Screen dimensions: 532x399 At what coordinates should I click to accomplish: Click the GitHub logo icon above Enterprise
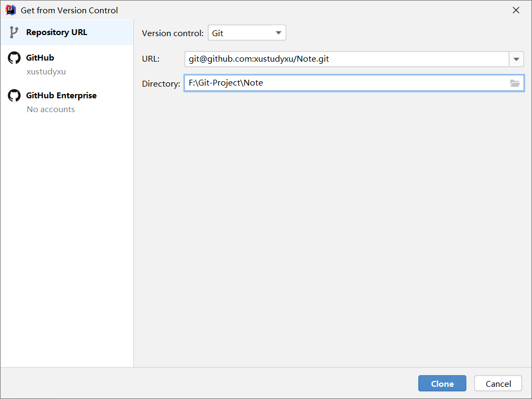click(x=14, y=58)
